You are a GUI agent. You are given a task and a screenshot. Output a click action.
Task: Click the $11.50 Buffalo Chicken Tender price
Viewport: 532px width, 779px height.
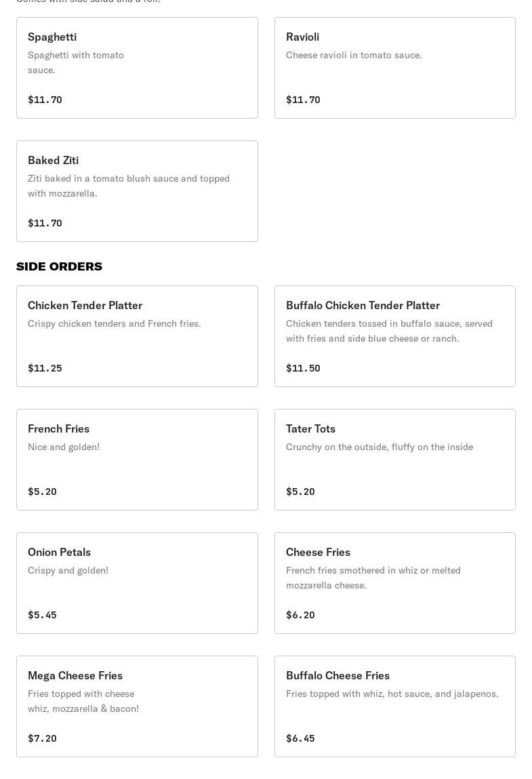pyautogui.click(x=303, y=368)
